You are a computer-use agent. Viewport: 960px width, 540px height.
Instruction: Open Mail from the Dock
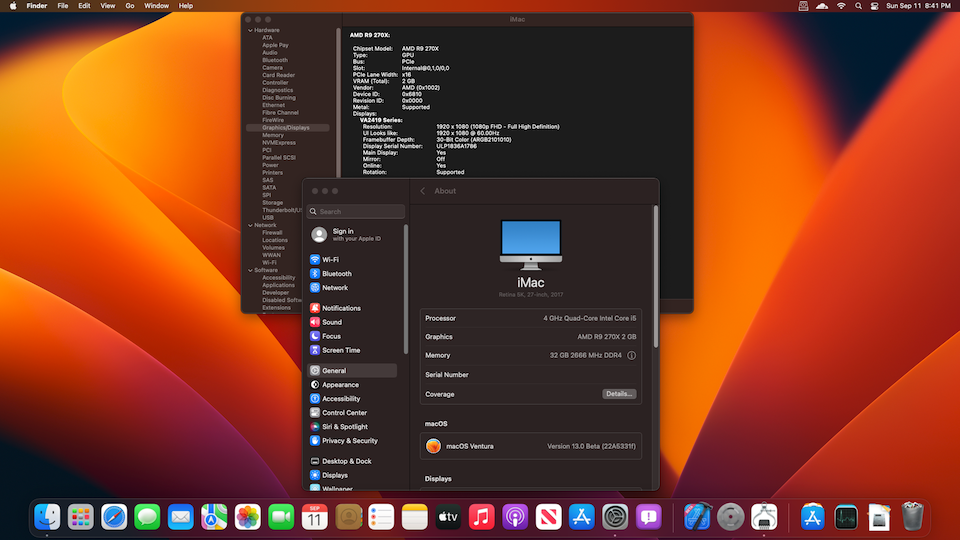coord(181,517)
